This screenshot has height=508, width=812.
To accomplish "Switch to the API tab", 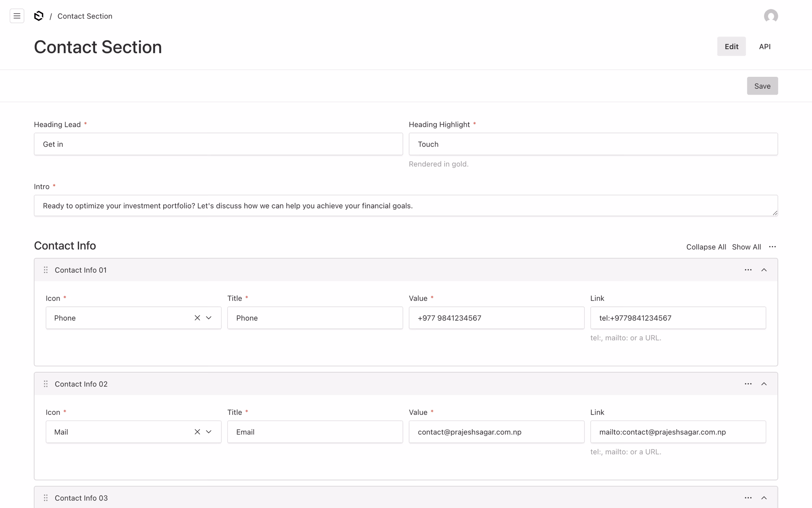I will click(x=764, y=46).
